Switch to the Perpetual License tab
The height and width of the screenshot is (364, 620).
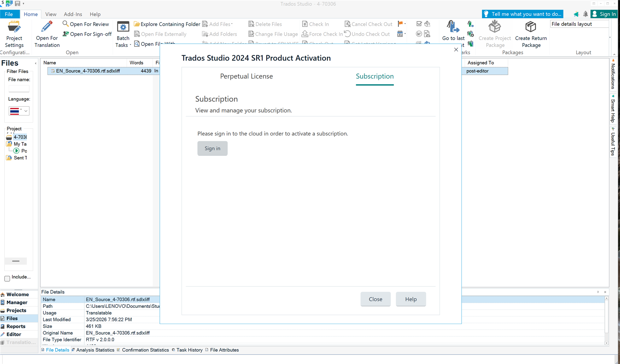(246, 76)
